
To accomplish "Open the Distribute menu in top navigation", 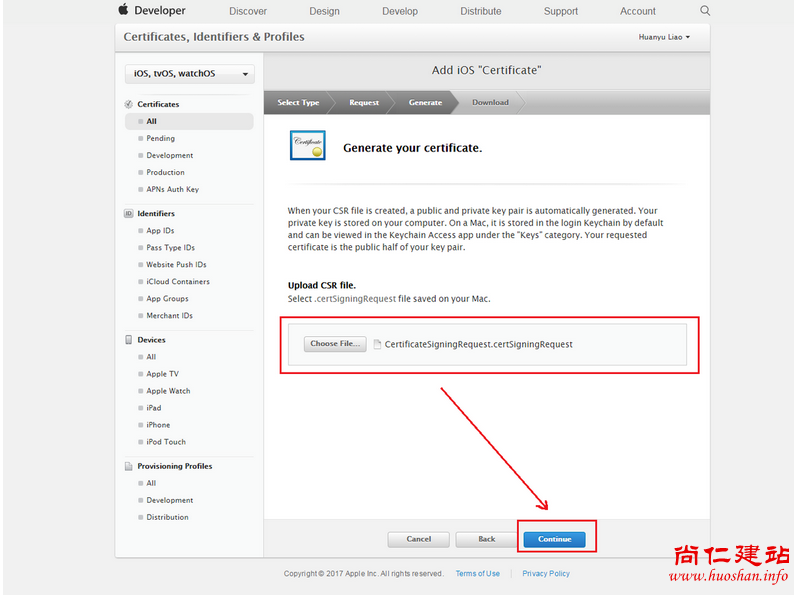I will coord(481,11).
